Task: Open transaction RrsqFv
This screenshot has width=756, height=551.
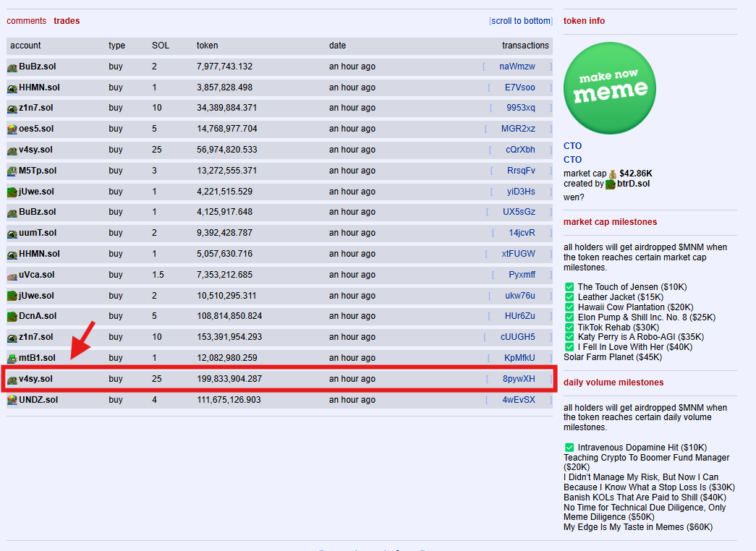Action: [x=521, y=171]
